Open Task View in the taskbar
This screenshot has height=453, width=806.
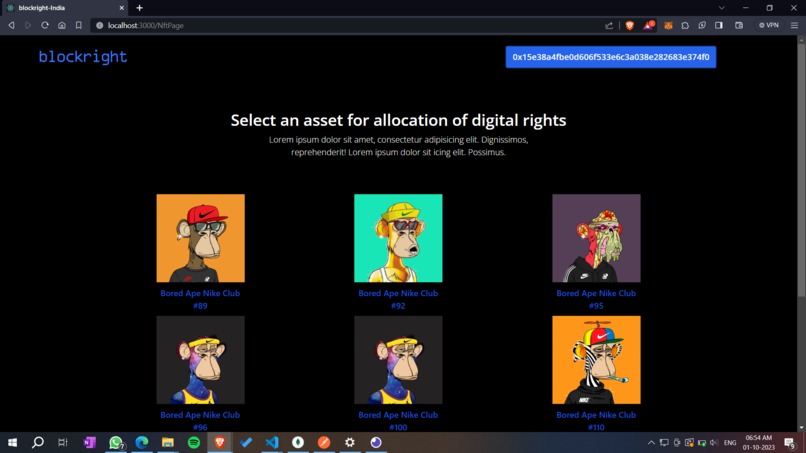63,442
